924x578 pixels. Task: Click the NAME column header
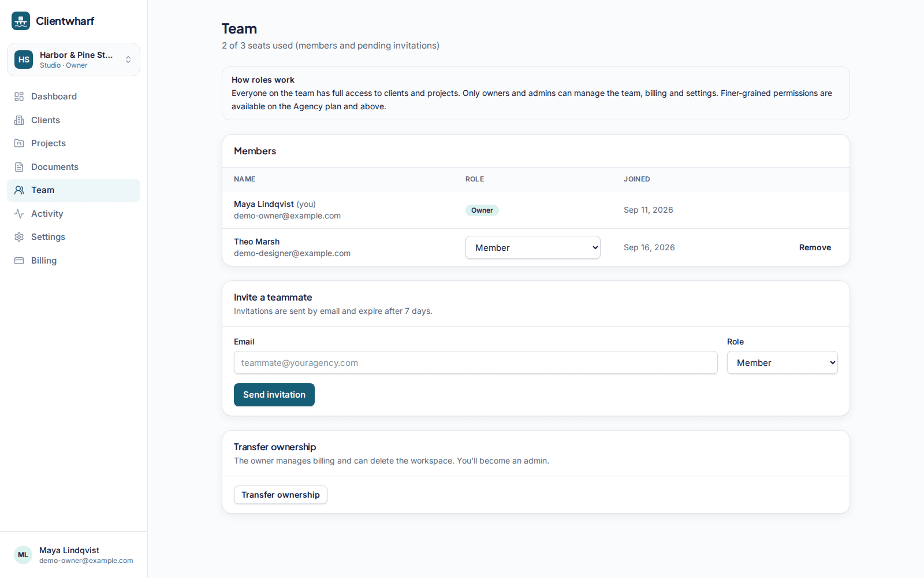tap(245, 179)
